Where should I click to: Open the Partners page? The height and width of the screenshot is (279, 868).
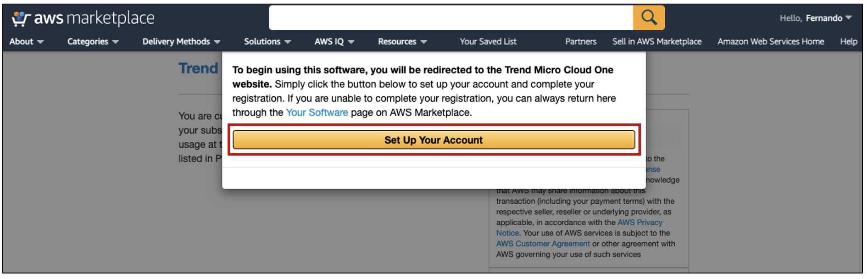[581, 41]
